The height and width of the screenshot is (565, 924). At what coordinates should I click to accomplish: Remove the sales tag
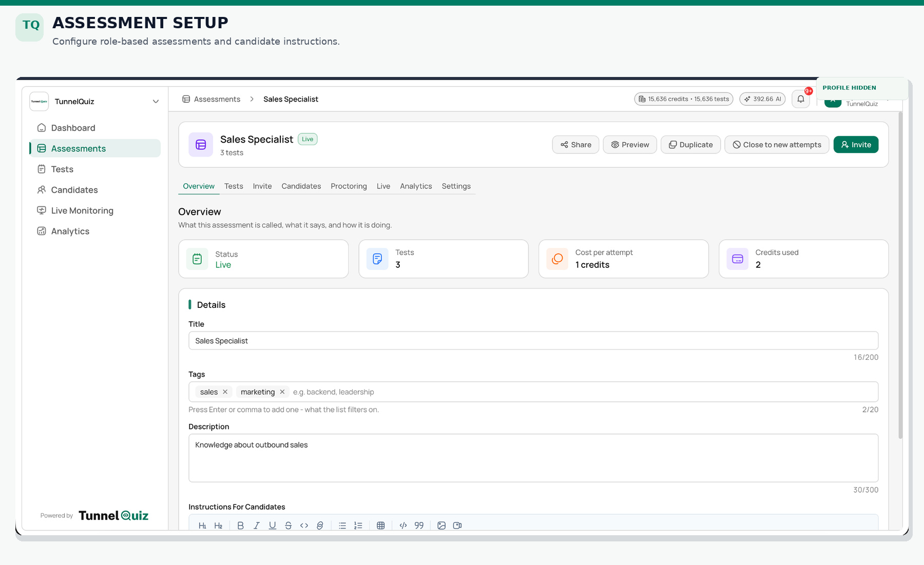point(225,392)
